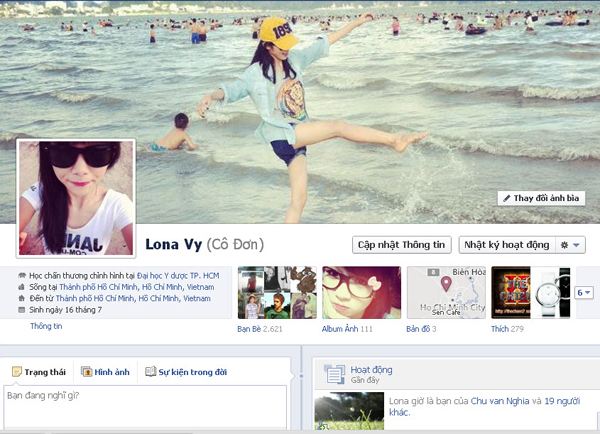Screen dimensions: 600x434
Task: Open the Thích 279 link
Action: click(507, 329)
